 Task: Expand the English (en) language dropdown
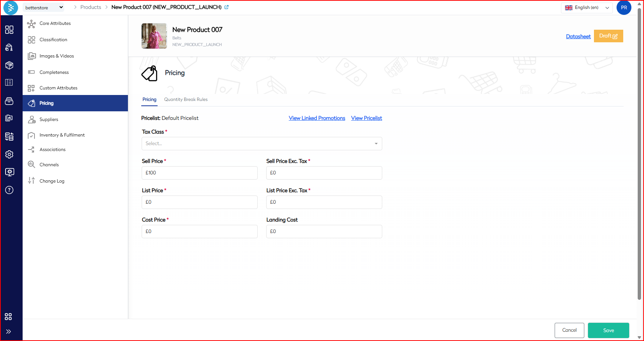coord(587,7)
